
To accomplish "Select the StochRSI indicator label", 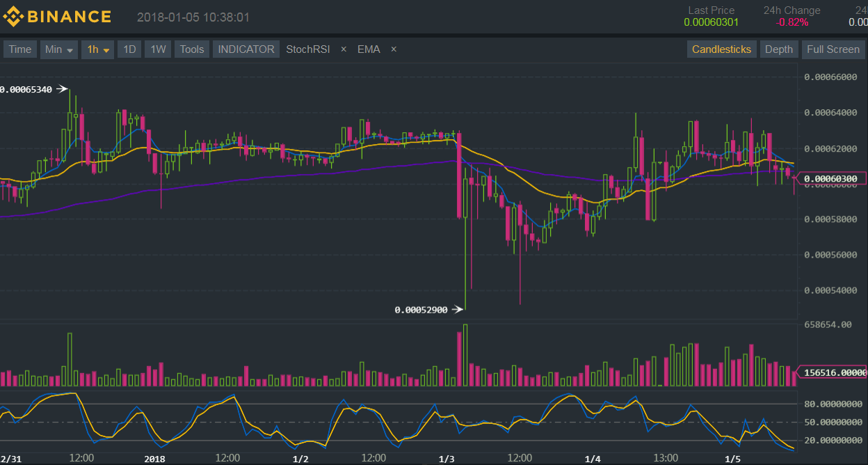I will click(x=308, y=49).
